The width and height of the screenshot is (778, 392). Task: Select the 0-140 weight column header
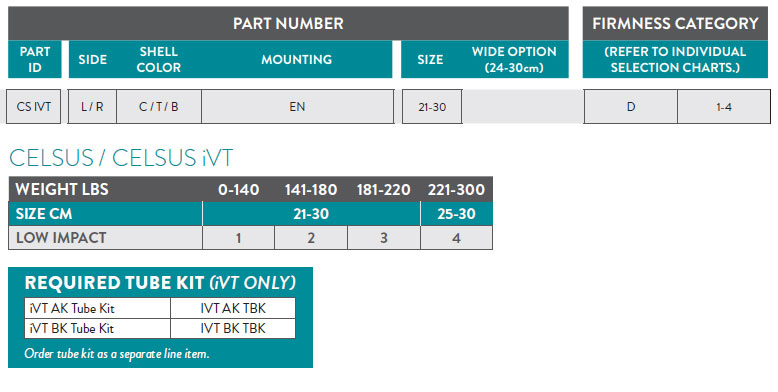239,190
